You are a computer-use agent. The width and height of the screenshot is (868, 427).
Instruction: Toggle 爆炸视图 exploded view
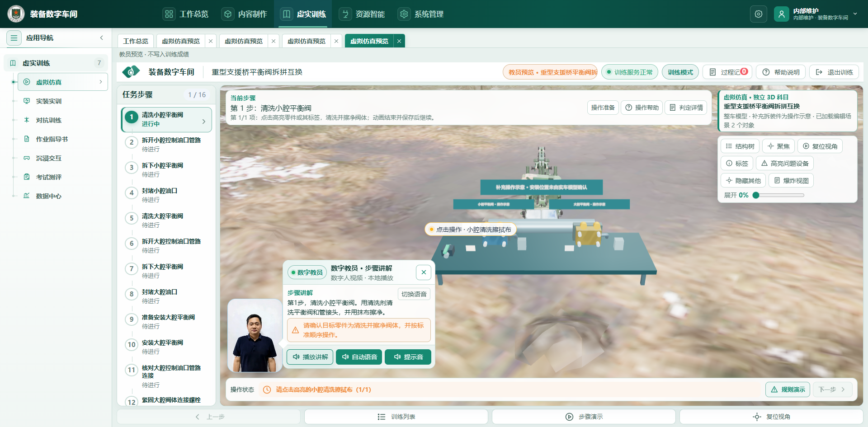click(x=791, y=181)
